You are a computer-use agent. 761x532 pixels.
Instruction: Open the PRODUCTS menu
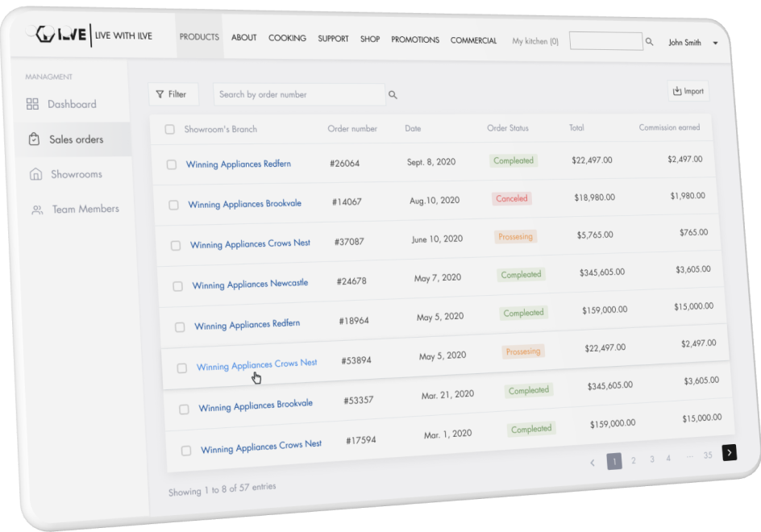tap(199, 37)
